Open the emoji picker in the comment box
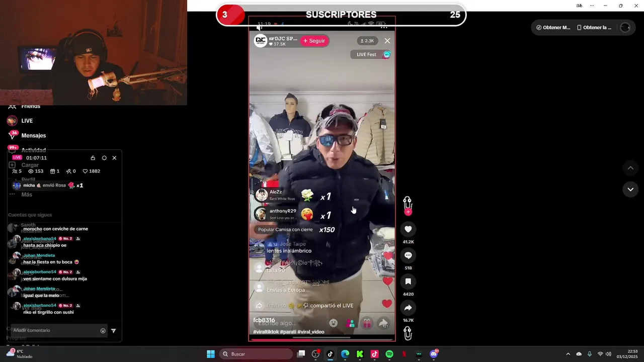 coord(103,331)
